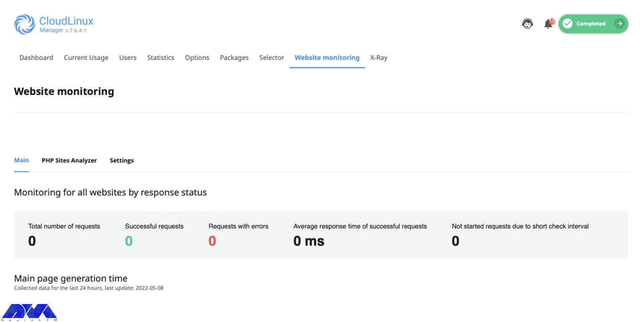
Task: Go to the Users tab
Action: [128, 58]
